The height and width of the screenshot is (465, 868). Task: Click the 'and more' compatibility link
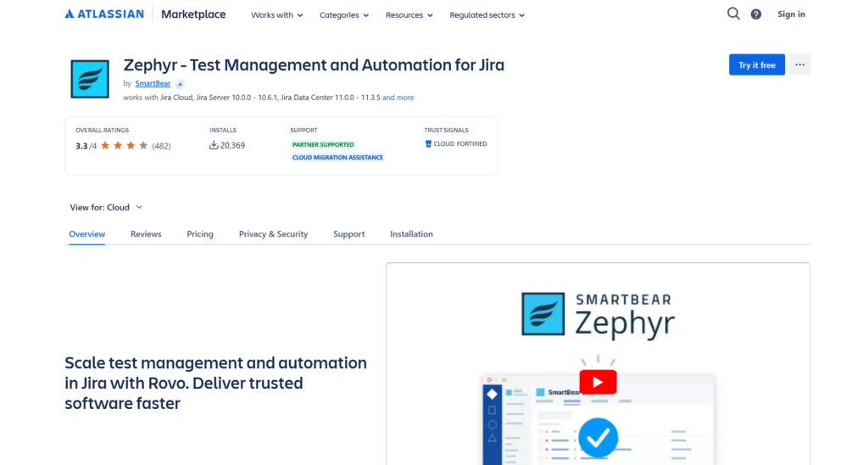click(x=398, y=98)
